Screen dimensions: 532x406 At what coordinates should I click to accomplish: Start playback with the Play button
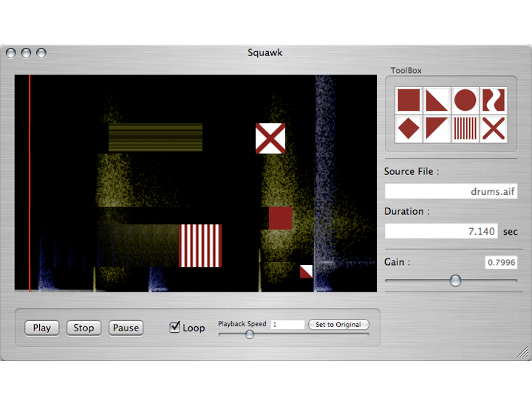(x=41, y=328)
